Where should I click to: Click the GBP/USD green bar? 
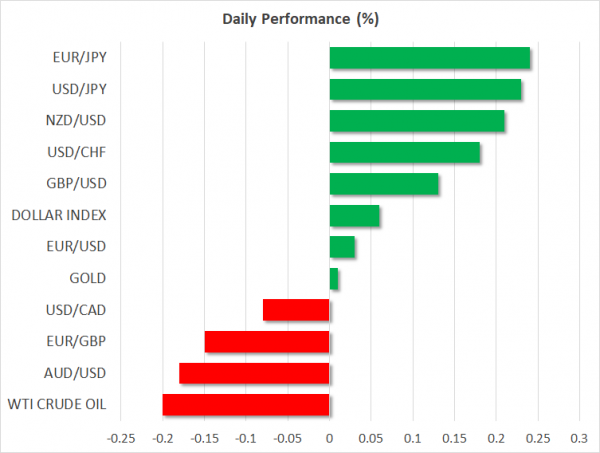(x=383, y=184)
